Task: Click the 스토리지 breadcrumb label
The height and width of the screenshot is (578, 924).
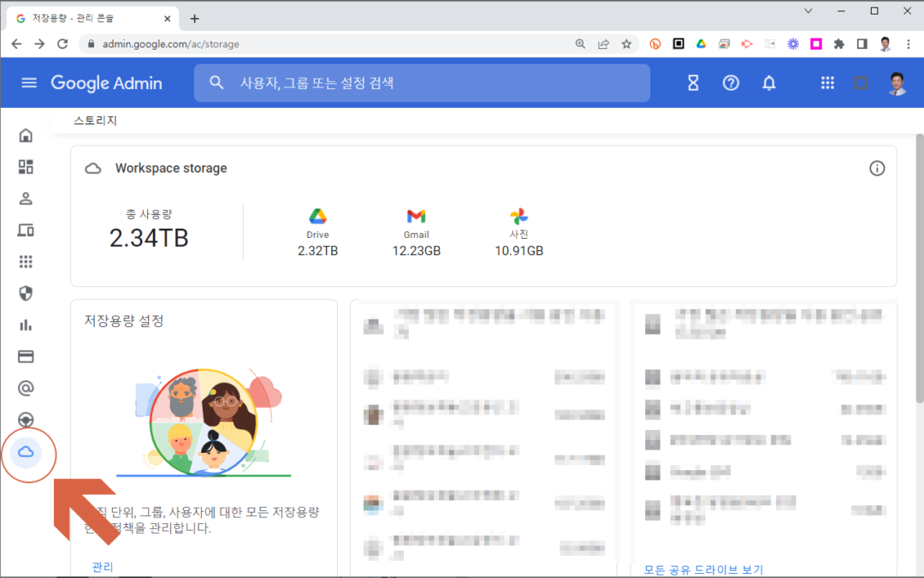Action: click(x=96, y=121)
